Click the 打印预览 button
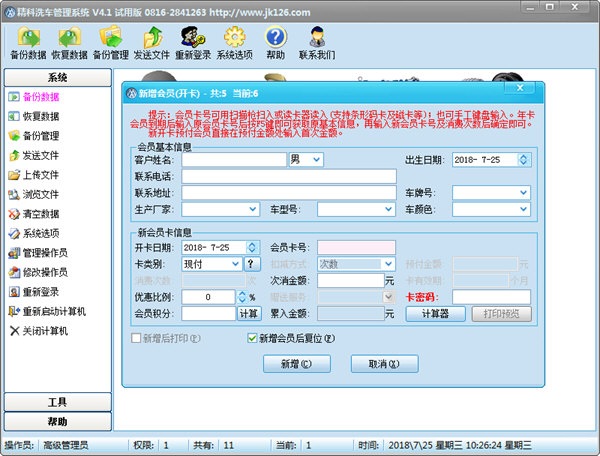 [x=502, y=314]
